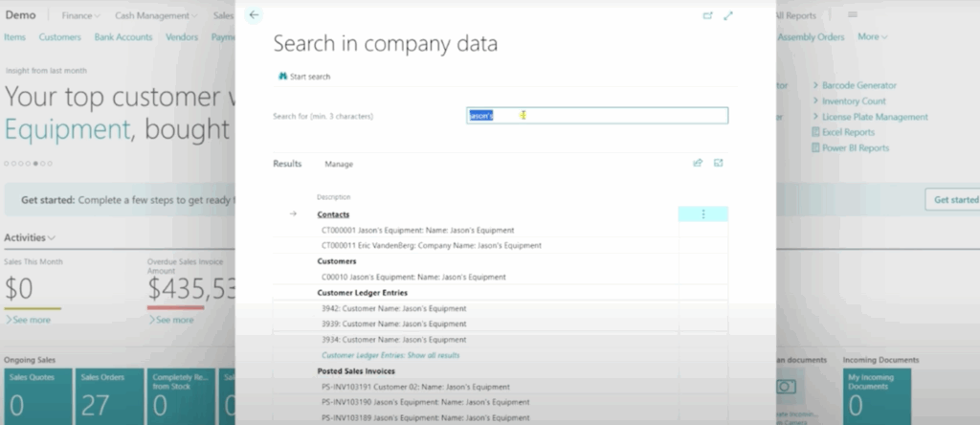Open the Manage menu in Results
980x425 pixels.
coord(339,164)
